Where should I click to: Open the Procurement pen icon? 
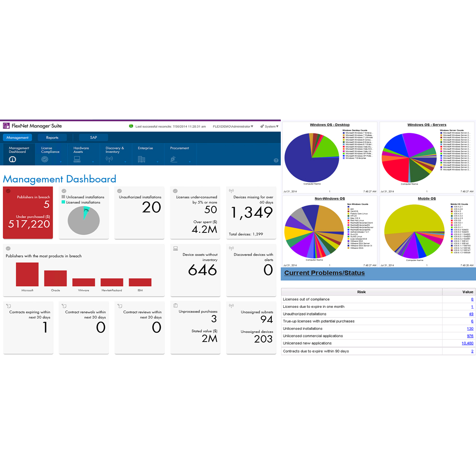click(173, 159)
